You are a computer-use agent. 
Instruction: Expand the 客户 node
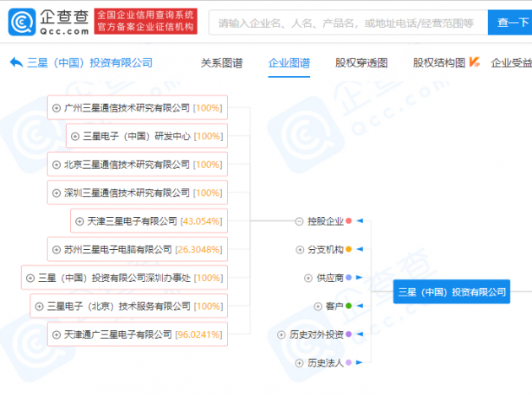click(x=318, y=306)
